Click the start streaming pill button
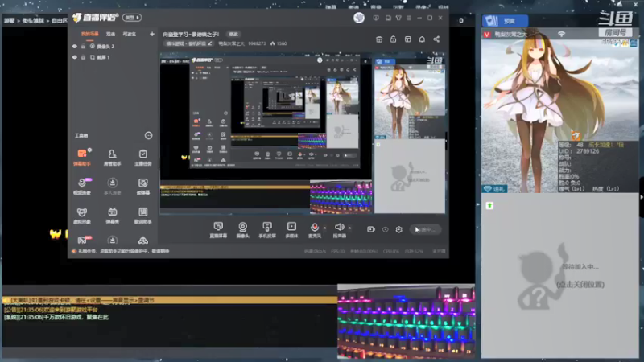644x362 pixels. (x=426, y=229)
